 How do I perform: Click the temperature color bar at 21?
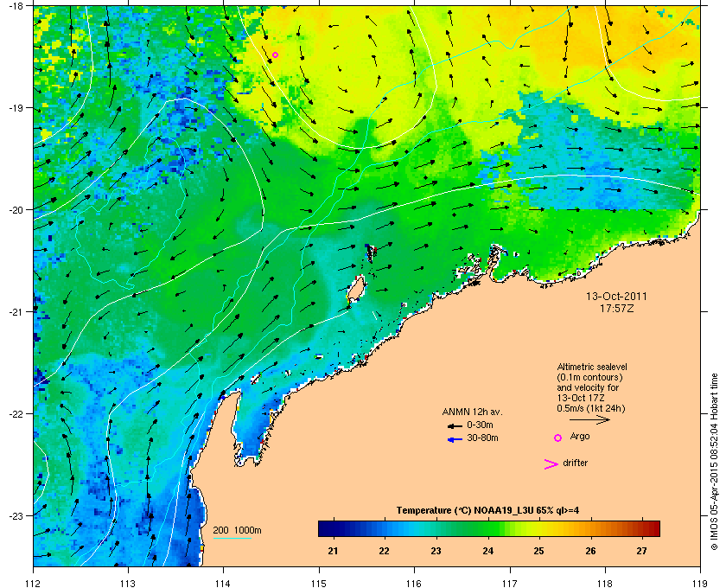(x=333, y=528)
